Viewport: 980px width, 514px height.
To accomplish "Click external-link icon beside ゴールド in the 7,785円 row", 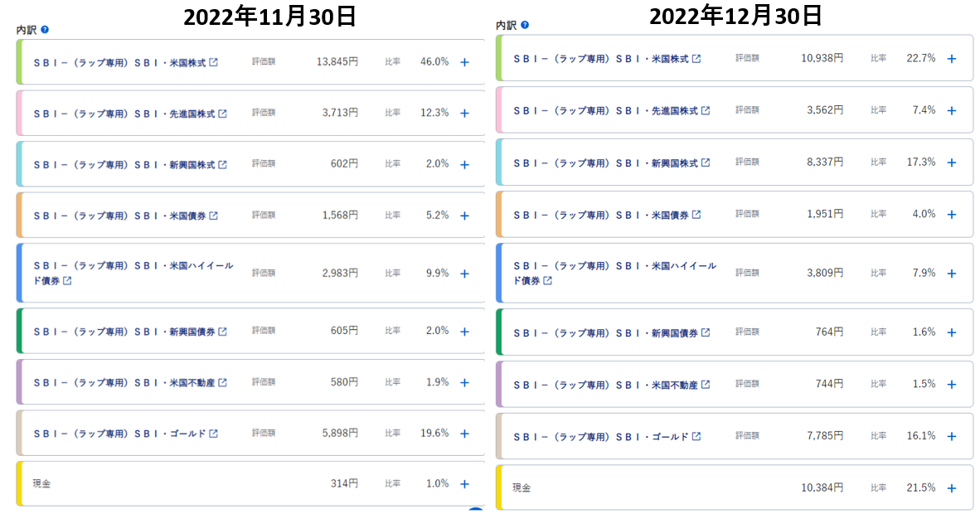I will click(696, 436).
